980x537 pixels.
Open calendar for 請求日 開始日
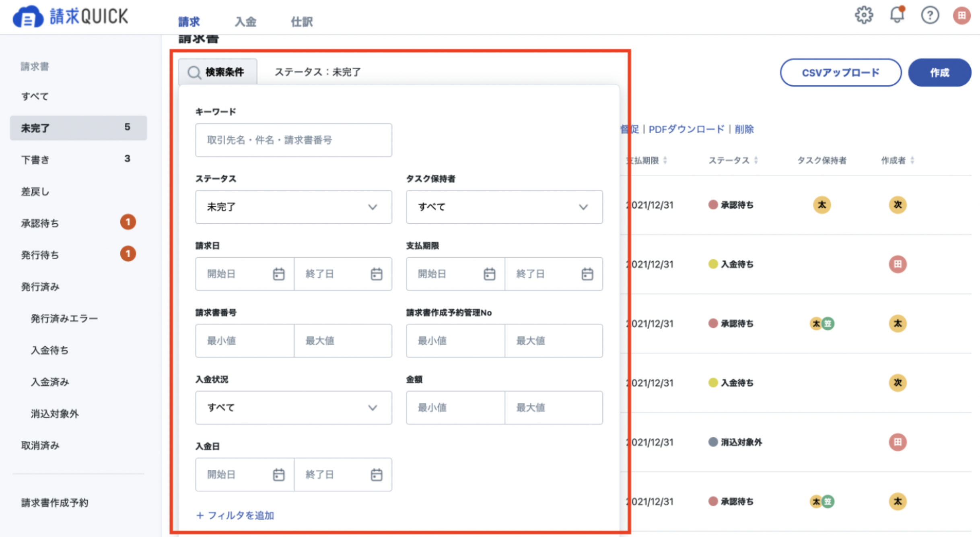pyautogui.click(x=278, y=274)
